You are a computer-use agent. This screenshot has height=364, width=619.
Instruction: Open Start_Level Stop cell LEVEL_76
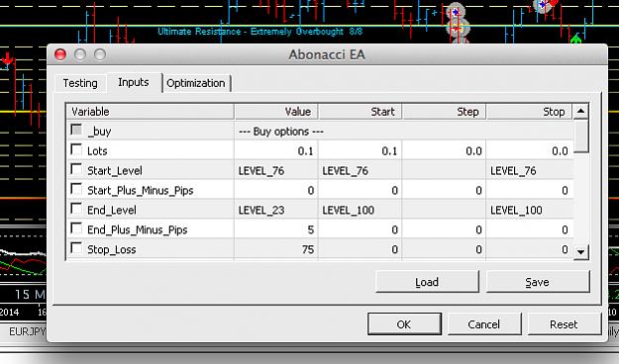(x=530, y=171)
